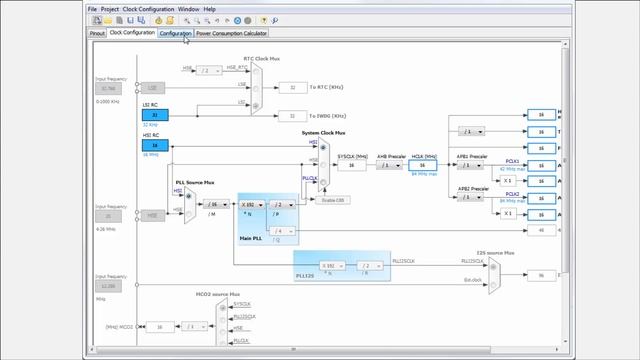Select HSE on PLL Source Mux
640x360 pixels.
189,214
